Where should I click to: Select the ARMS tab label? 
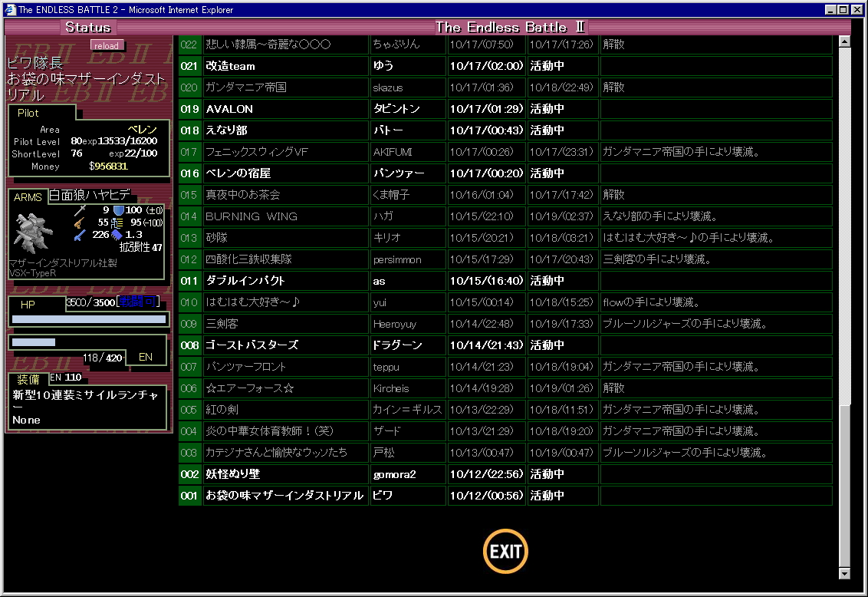click(x=28, y=197)
